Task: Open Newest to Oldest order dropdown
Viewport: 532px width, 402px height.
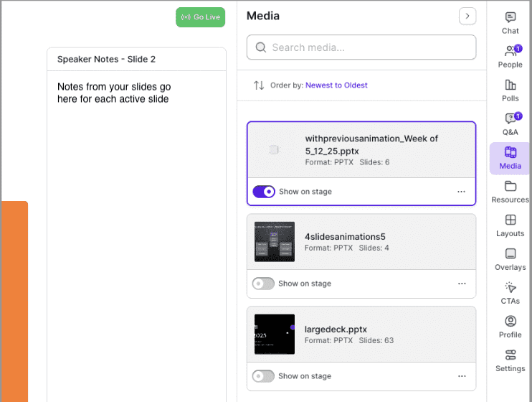Action: (x=336, y=85)
